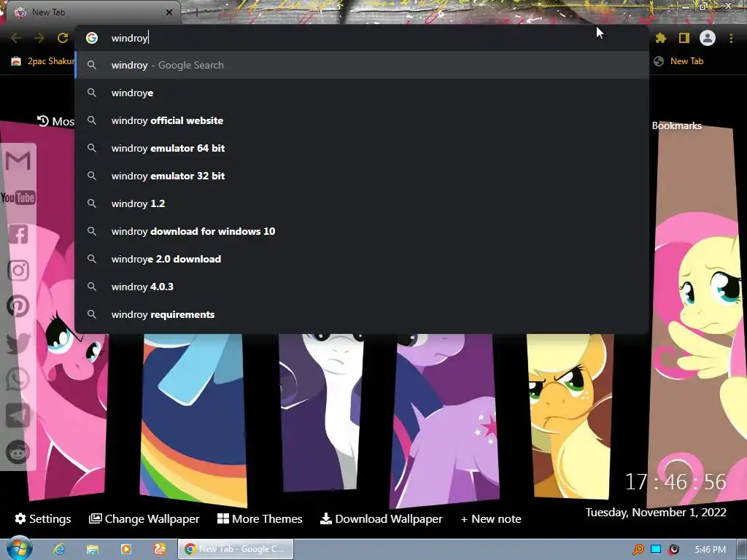Choose 'windroy 1.2' suggestion
This screenshot has height=560, width=747.
[x=362, y=203]
